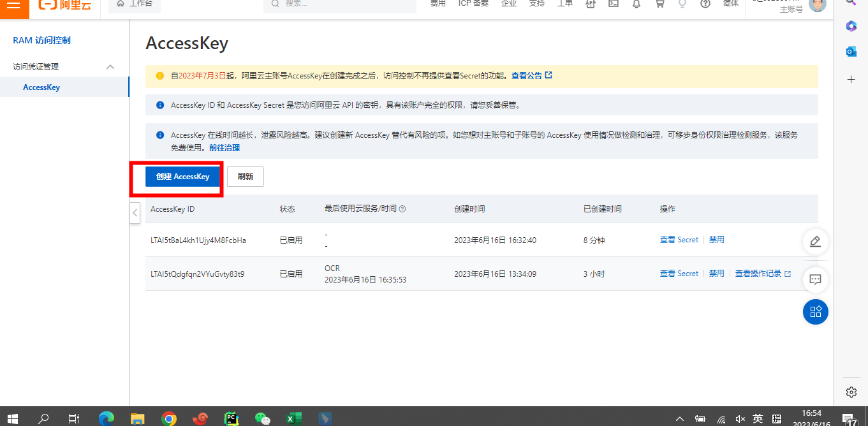
Task: Open Microsoft Edge from taskbar
Action: click(x=106, y=418)
